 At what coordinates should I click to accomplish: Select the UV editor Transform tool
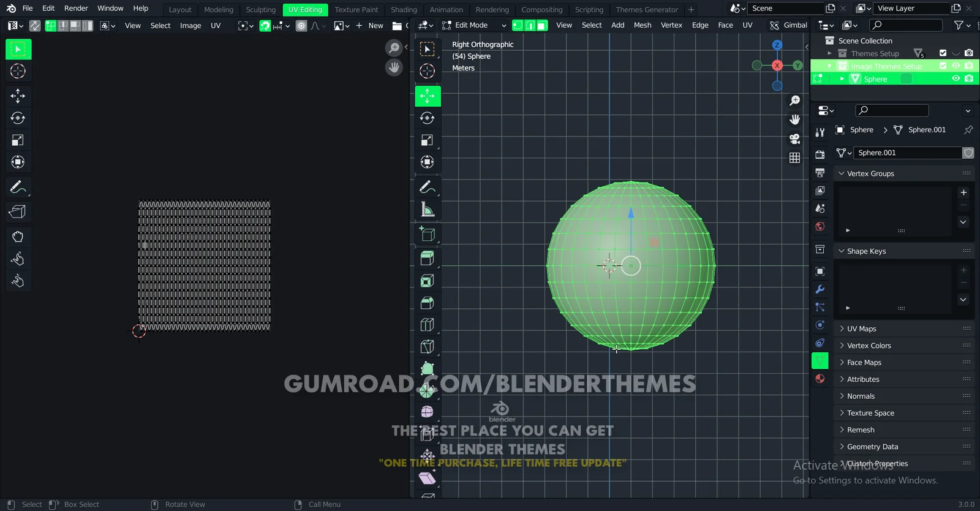18,162
